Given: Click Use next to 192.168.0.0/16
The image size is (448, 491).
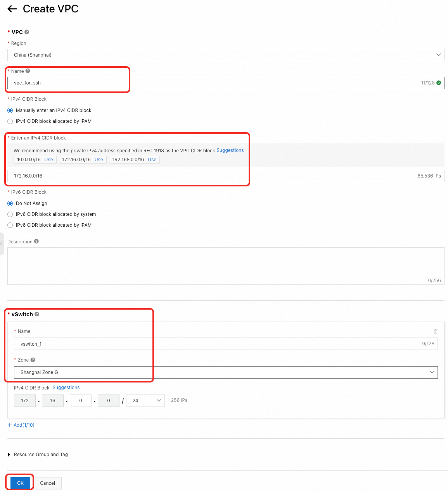Looking at the screenshot, I should point(152,160).
